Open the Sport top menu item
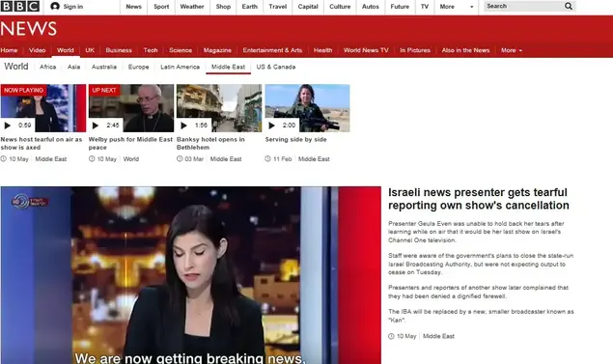 click(x=161, y=7)
